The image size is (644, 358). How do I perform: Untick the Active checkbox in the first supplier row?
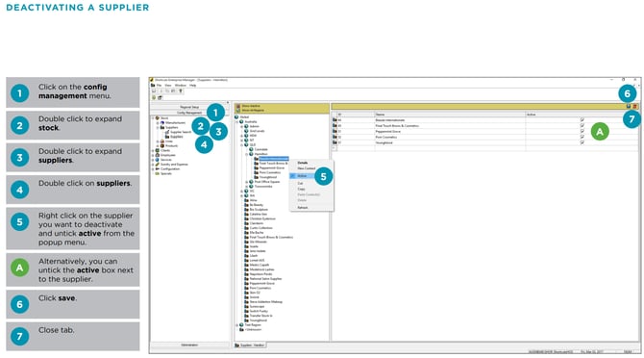tap(582, 120)
